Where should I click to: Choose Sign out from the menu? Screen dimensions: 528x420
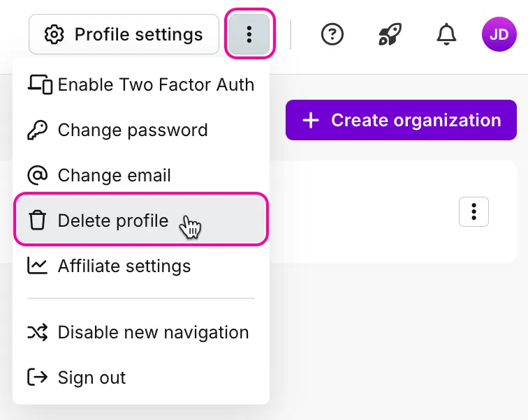pyautogui.click(x=141, y=377)
